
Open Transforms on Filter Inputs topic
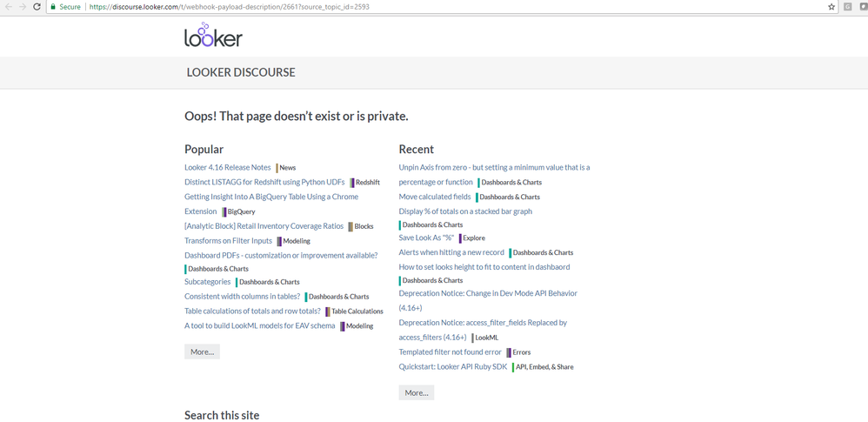click(228, 241)
